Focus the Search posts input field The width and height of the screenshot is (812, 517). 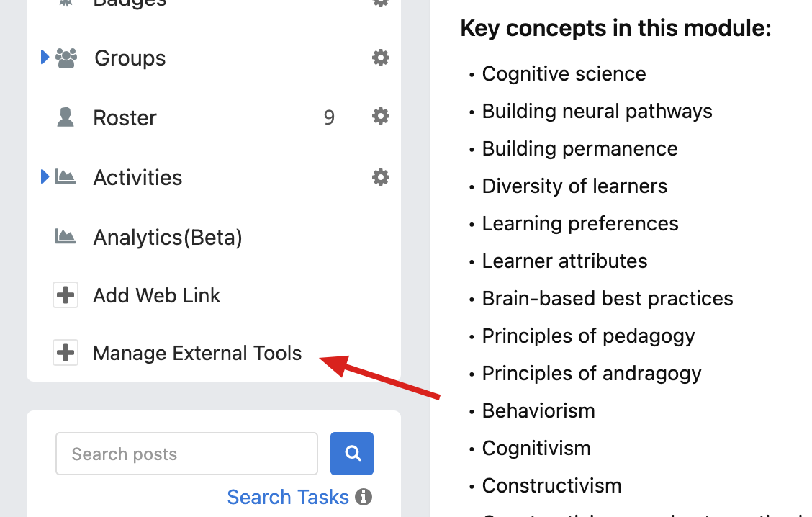187,454
